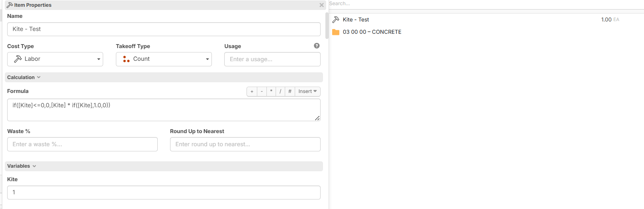Click the Waste % input field

point(82,144)
